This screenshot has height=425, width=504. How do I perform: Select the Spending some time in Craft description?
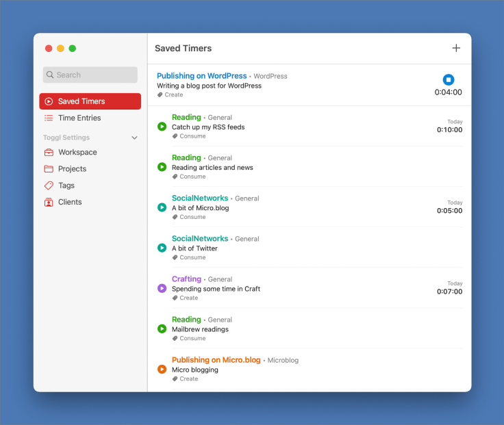click(216, 289)
